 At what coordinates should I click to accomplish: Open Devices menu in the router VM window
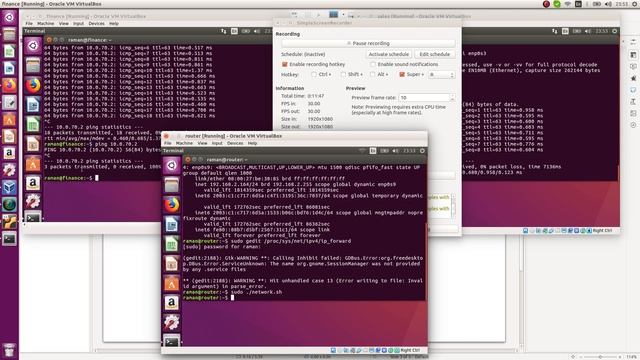(235, 143)
